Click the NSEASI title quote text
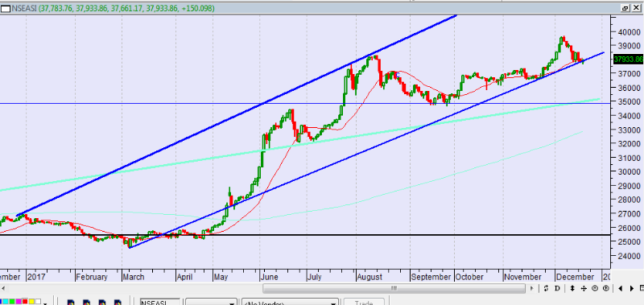The width and height of the screenshot is (644, 305). click(113, 8)
